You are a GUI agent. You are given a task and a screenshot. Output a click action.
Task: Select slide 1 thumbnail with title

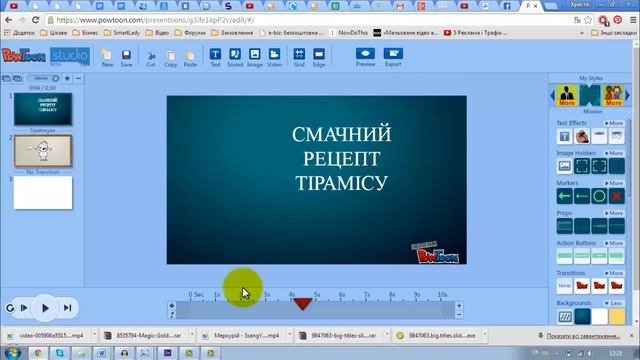coord(43,109)
